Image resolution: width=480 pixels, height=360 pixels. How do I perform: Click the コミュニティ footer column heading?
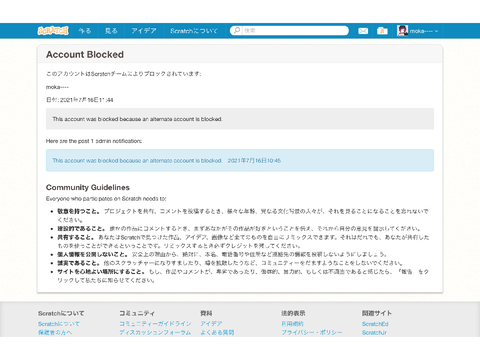click(137, 313)
